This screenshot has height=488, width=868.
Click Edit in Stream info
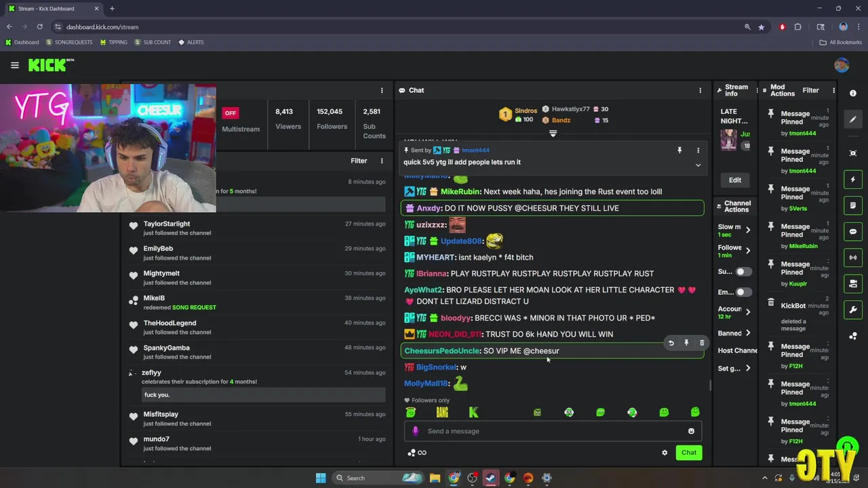735,180
